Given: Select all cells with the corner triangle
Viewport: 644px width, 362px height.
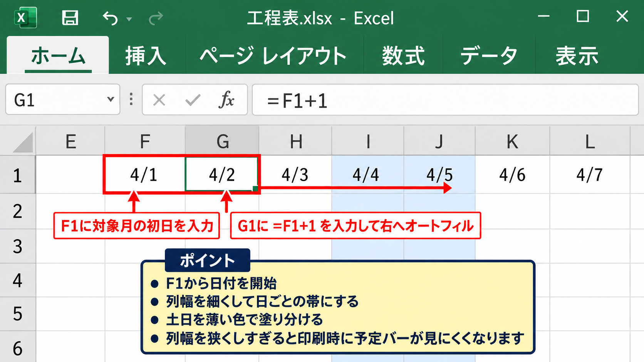Looking at the screenshot, I should [23, 142].
